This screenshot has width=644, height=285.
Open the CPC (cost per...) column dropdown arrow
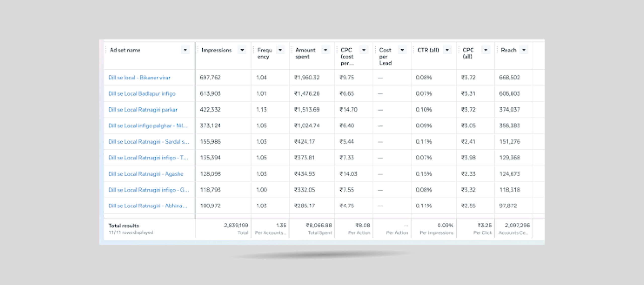(364, 50)
